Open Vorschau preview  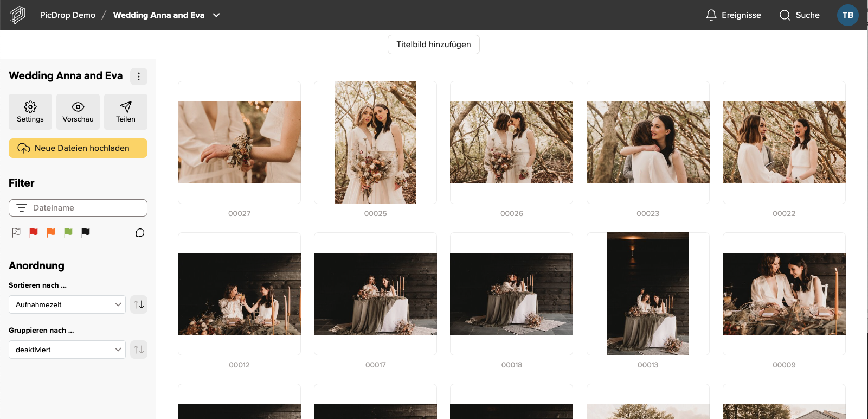(78, 112)
